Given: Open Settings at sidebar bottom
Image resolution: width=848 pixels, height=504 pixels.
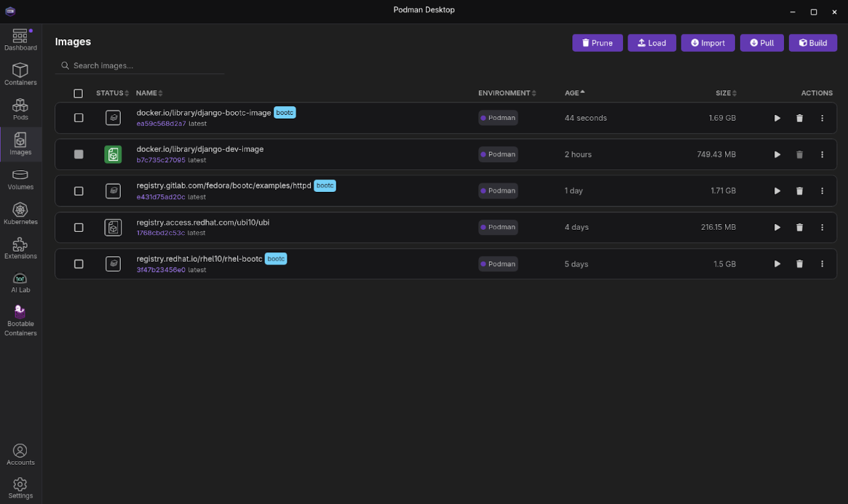Looking at the screenshot, I should 20,488.
